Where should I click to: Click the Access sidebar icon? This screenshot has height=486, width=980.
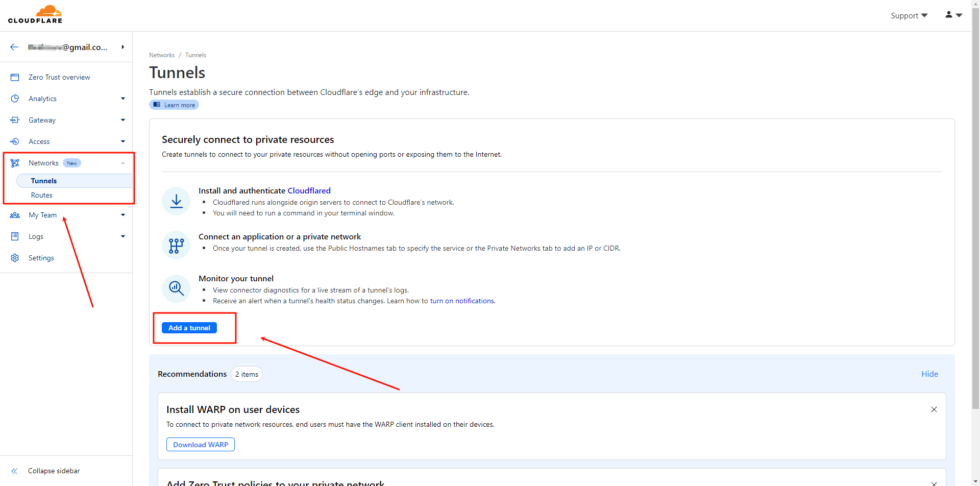(15, 141)
